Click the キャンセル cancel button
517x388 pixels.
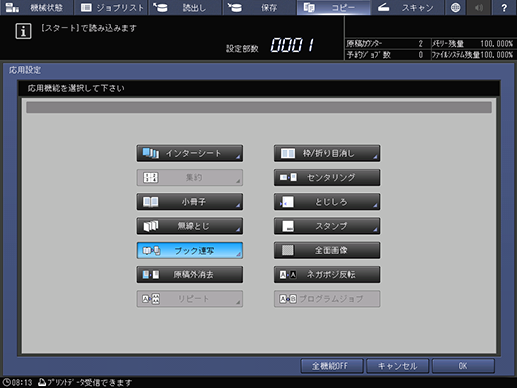pyautogui.click(x=397, y=366)
